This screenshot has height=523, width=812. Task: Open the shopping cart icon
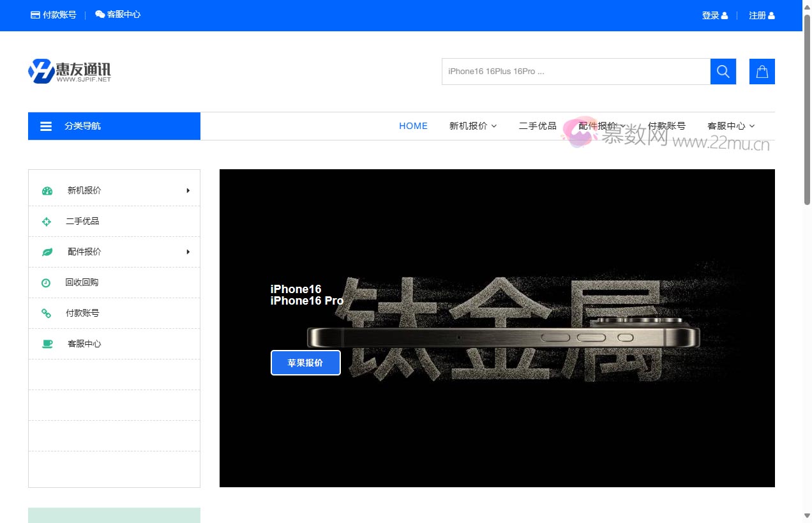click(x=762, y=71)
